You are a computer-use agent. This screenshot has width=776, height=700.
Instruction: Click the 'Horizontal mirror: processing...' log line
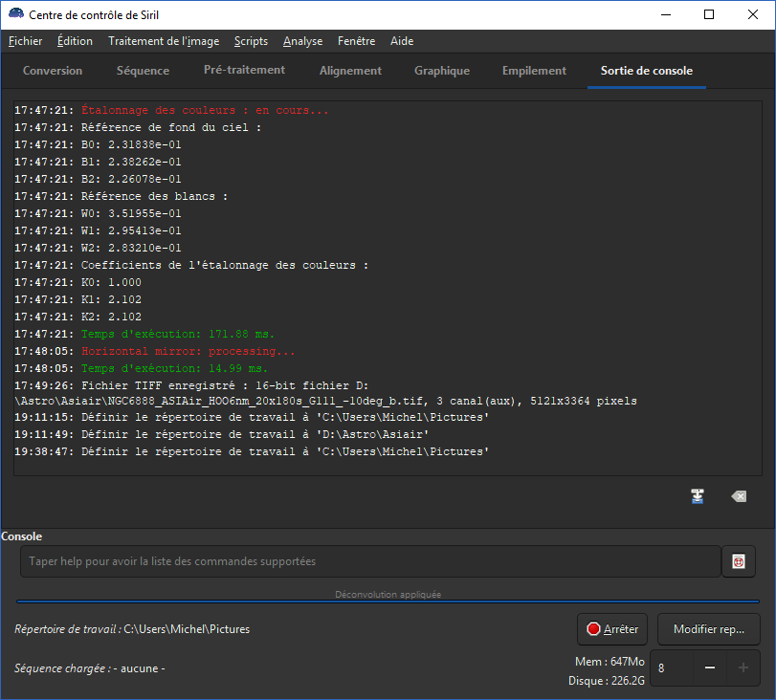(154, 351)
